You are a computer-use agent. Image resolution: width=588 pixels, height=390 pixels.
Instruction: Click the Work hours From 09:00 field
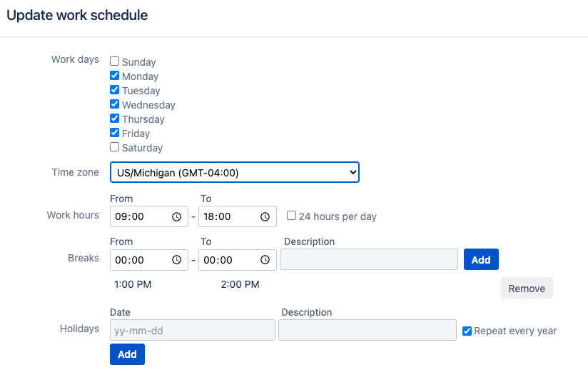click(139, 216)
